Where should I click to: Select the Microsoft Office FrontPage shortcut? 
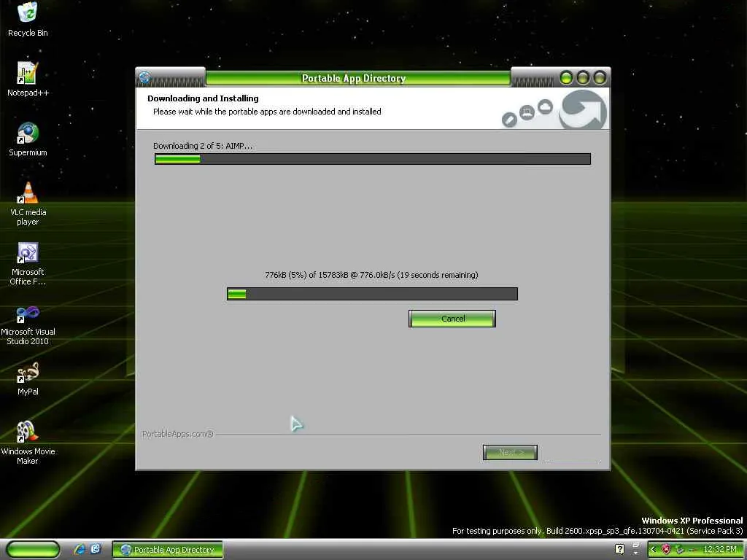tap(28, 264)
